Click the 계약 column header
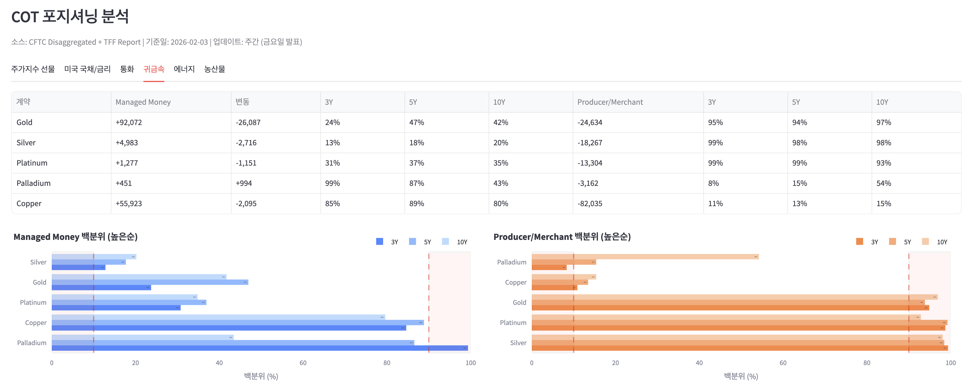This screenshot has height=388, width=980. (x=23, y=102)
